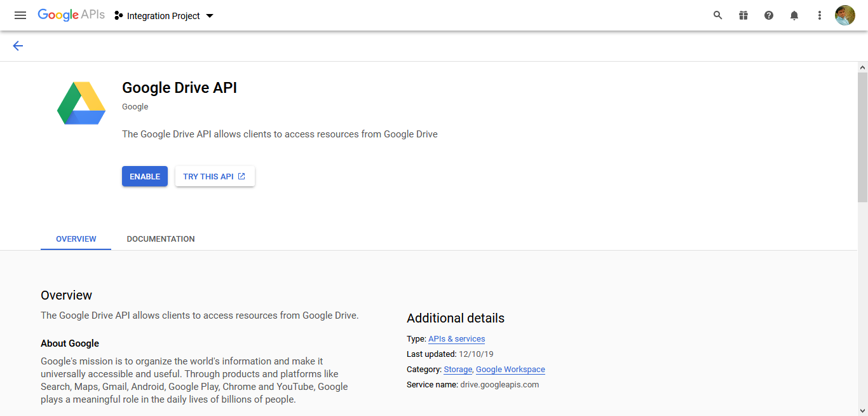The height and width of the screenshot is (416, 868).
Task: Click the user account avatar
Action: pos(845,15)
